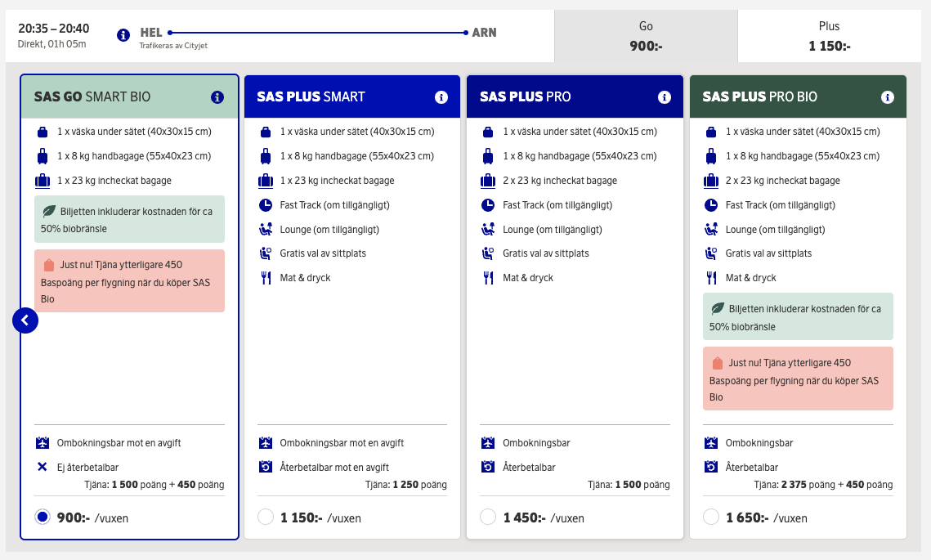This screenshot has height=560, width=931.
Task: Click pink bonus points notice in SAS Plus Pro Bio
Action: 798,379
